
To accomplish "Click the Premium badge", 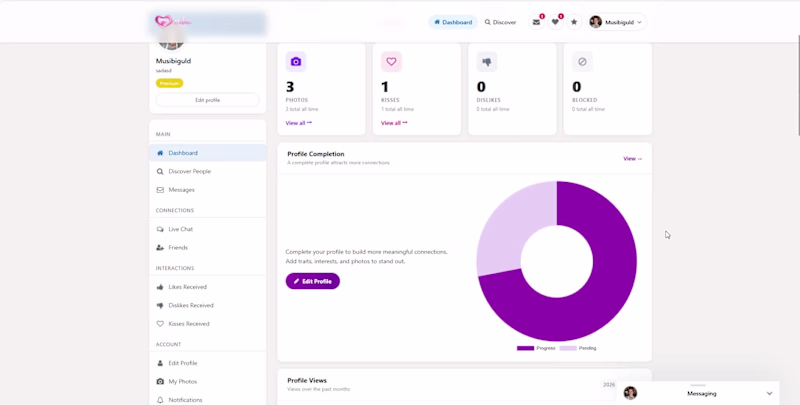I will [x=169, y=83].
